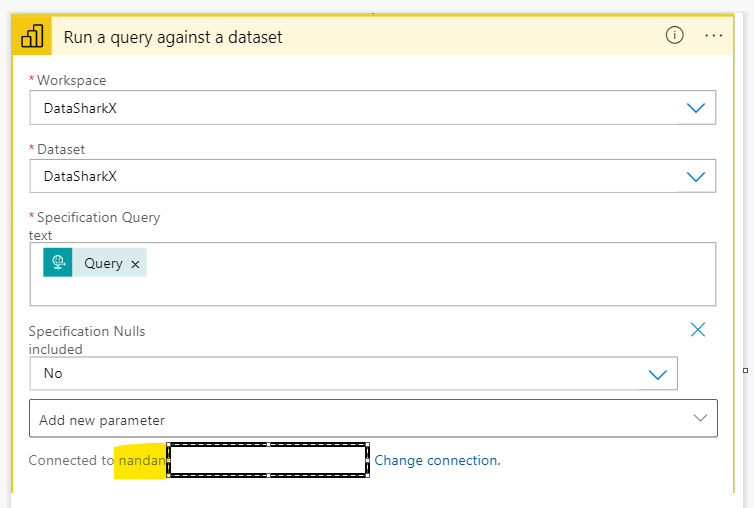The width and height of the screenshot is (754, 508).
Task: Click the highlighted 'nandan' connection name
Action: coord(141,460)
